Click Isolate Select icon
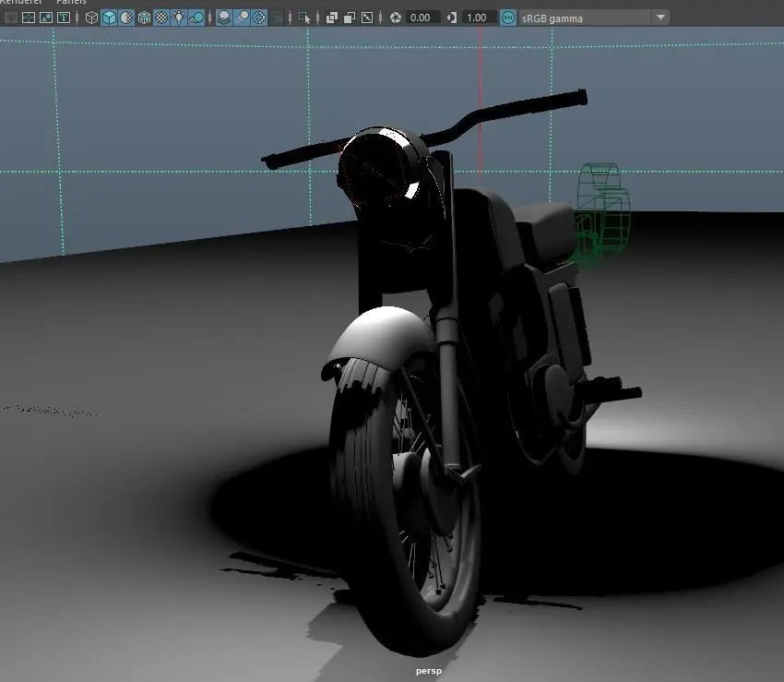Image resolution: width=784 pixels, height=682 pixels. point(304,18)
